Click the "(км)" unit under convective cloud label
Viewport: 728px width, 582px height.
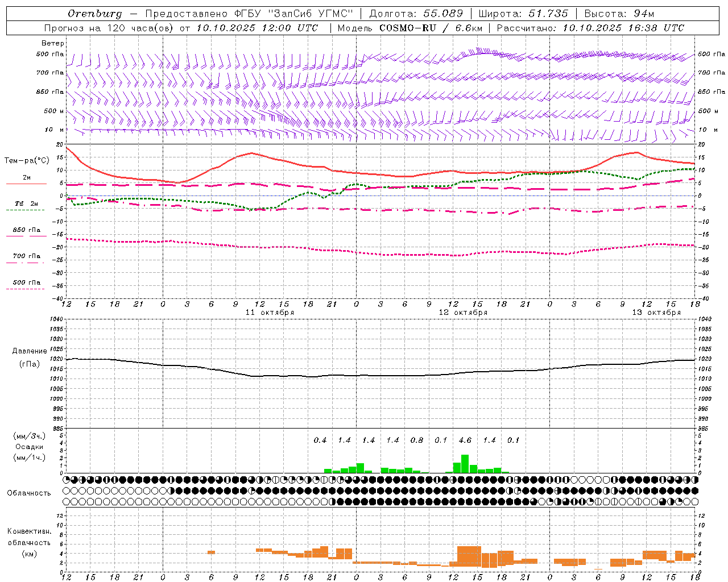[30, 554]
